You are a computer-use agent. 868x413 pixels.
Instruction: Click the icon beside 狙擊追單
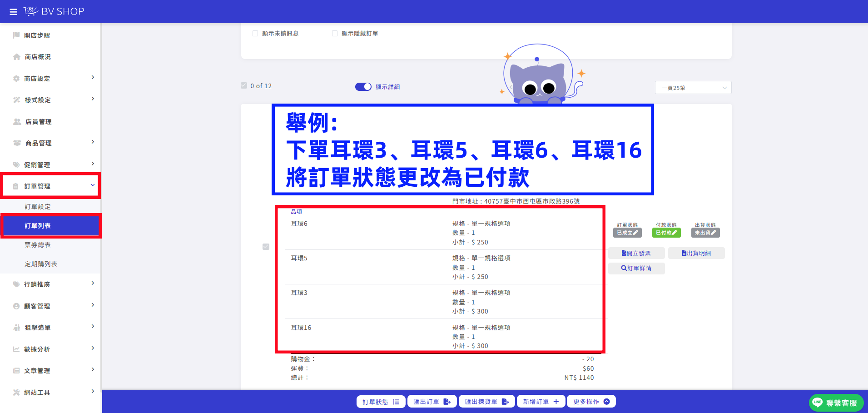(17, 328)
